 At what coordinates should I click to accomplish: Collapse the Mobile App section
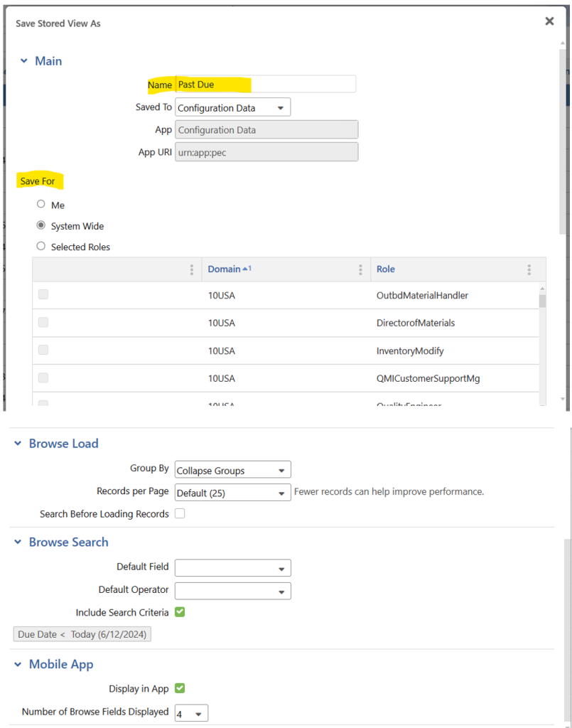(x=18, y=665)
